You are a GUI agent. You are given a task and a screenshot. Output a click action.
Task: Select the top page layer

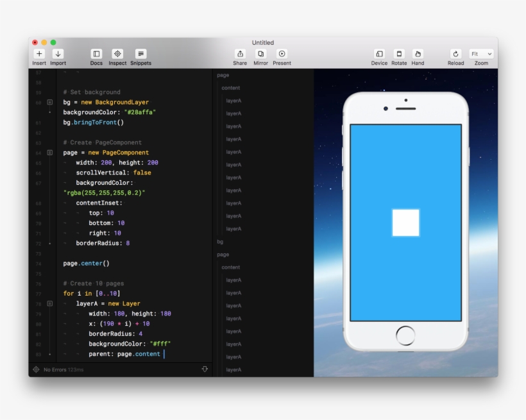pyautogui.click(x=222, y=75)
